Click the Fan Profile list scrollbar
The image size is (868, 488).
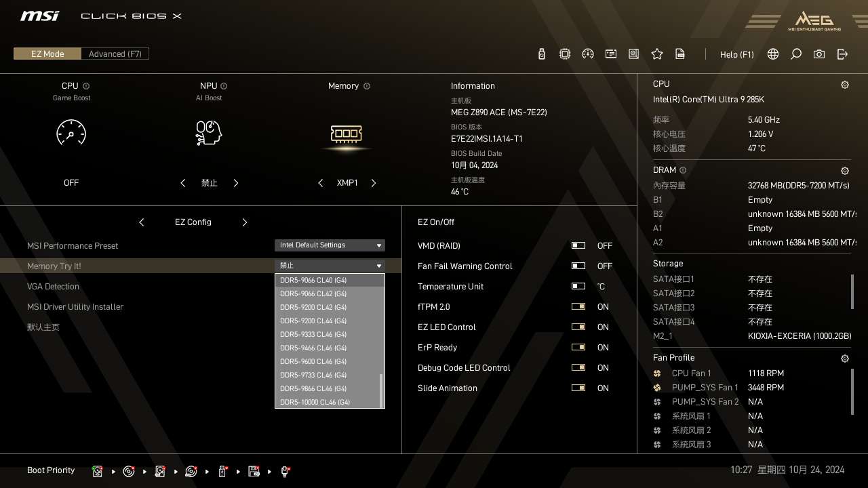point(853,392)
